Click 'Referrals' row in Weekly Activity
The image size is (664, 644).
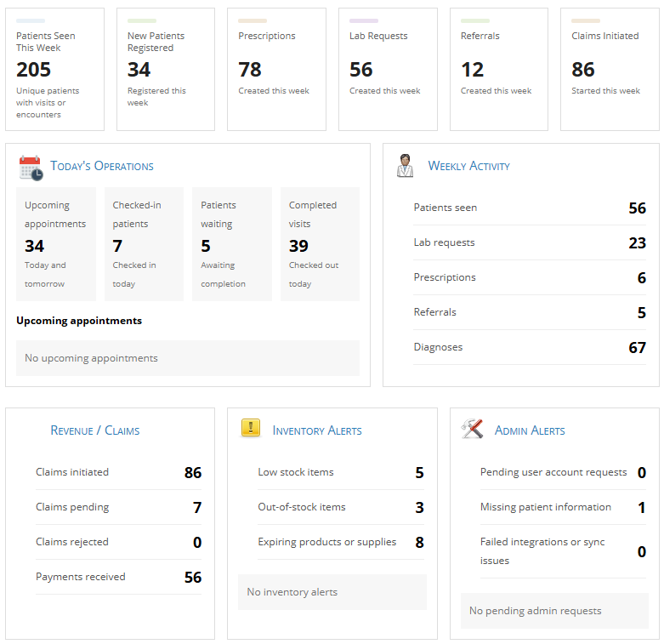(530, 312)
